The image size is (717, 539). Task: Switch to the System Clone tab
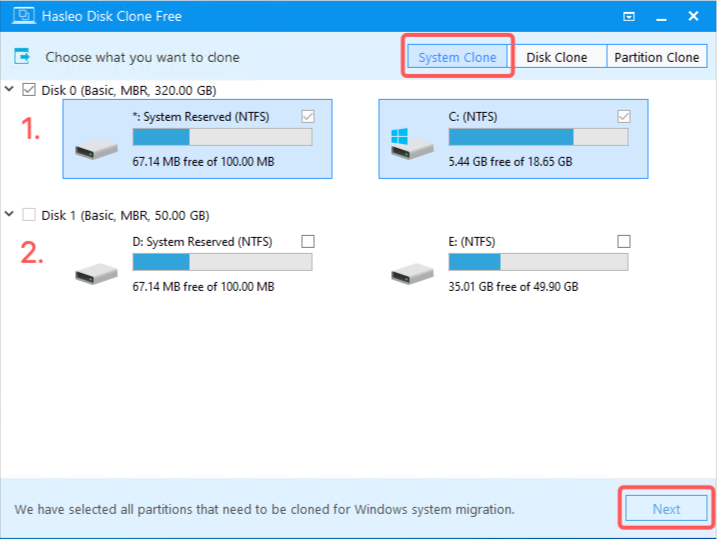coord(457,57)
